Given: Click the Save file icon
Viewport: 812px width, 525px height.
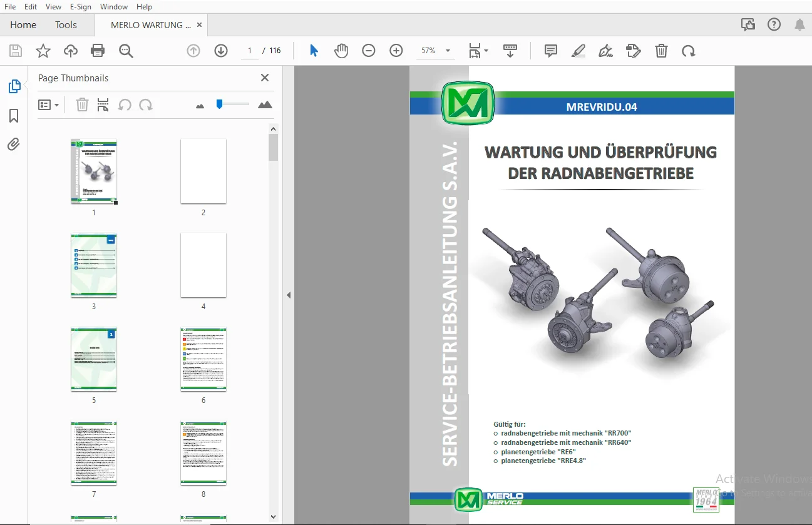Looking at the screenshot, I should click(15, 51).
